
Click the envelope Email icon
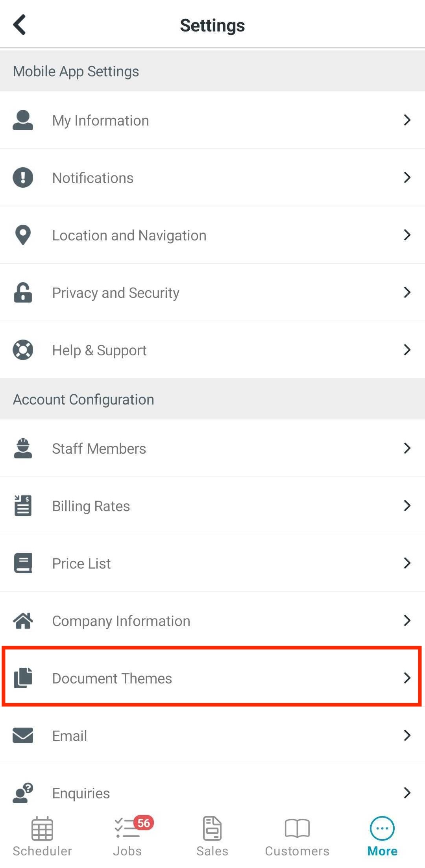[x=23, y=735]
